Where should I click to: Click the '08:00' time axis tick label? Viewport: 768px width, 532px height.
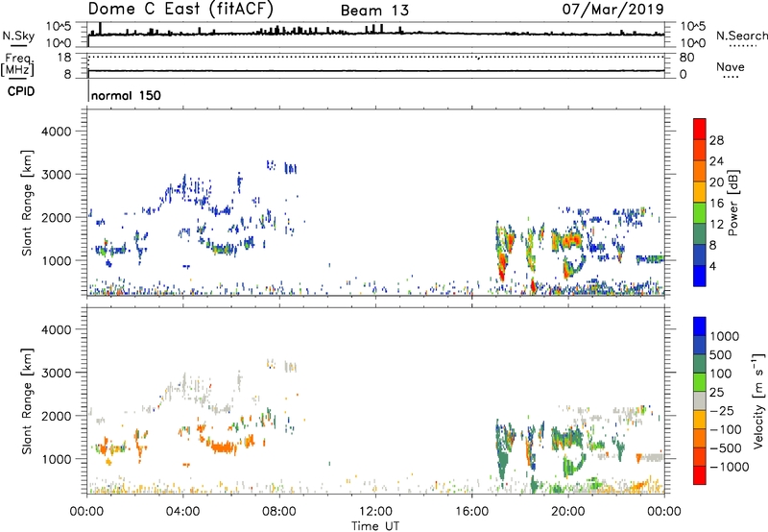278,511
